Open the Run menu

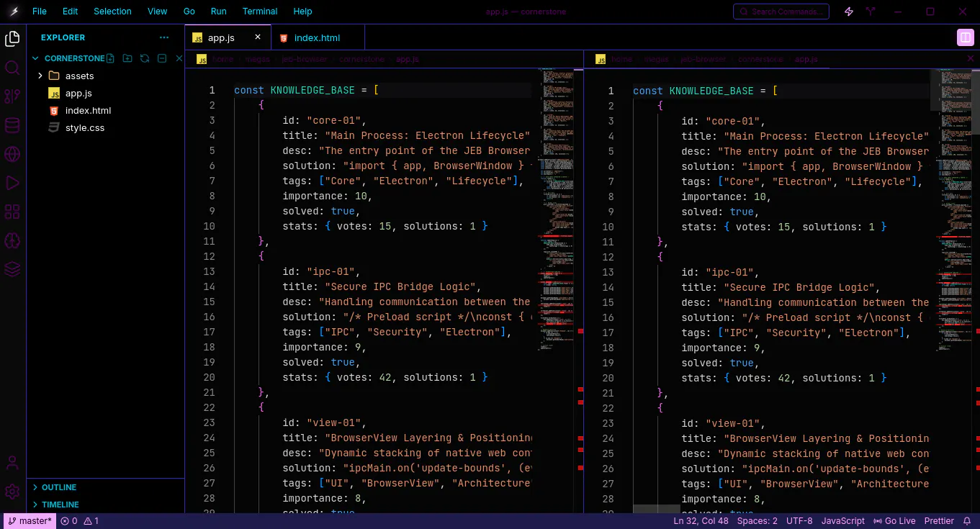click(x=219, y=12)
